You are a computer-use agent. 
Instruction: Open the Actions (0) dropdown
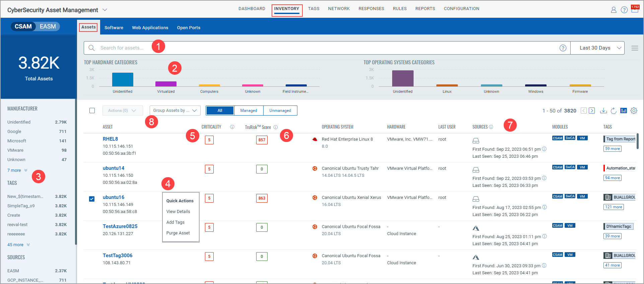(x=123, y=111)
